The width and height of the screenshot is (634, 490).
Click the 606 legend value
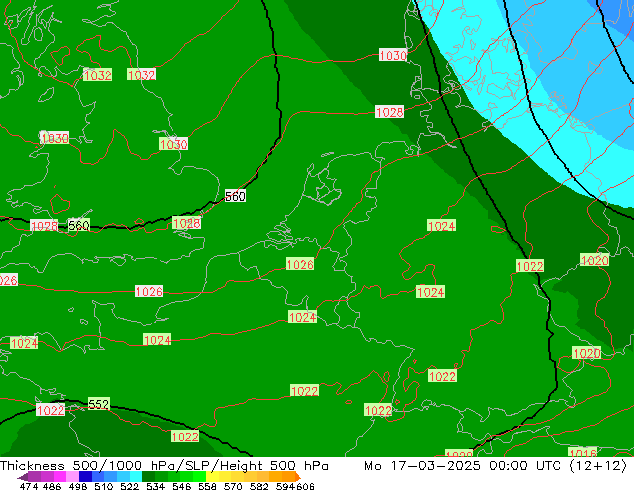click(304, 486)
